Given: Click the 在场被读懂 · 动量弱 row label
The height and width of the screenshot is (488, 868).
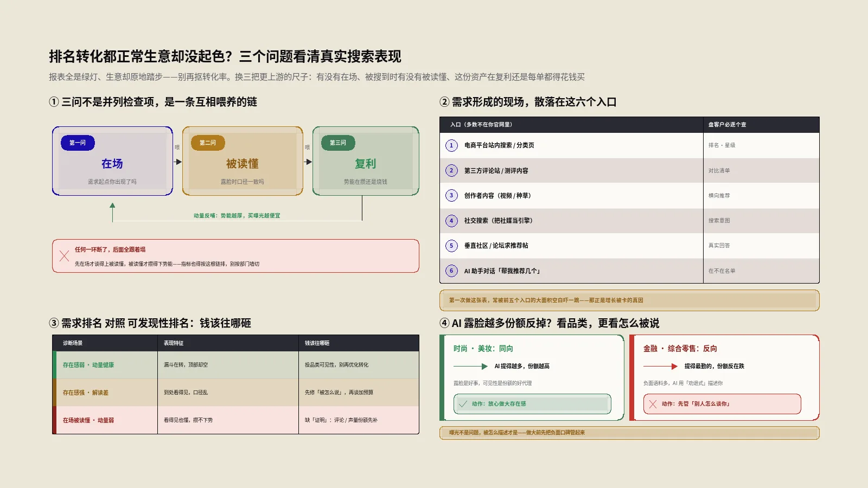Looking at the screenshot, I should (x=88, y=420).
